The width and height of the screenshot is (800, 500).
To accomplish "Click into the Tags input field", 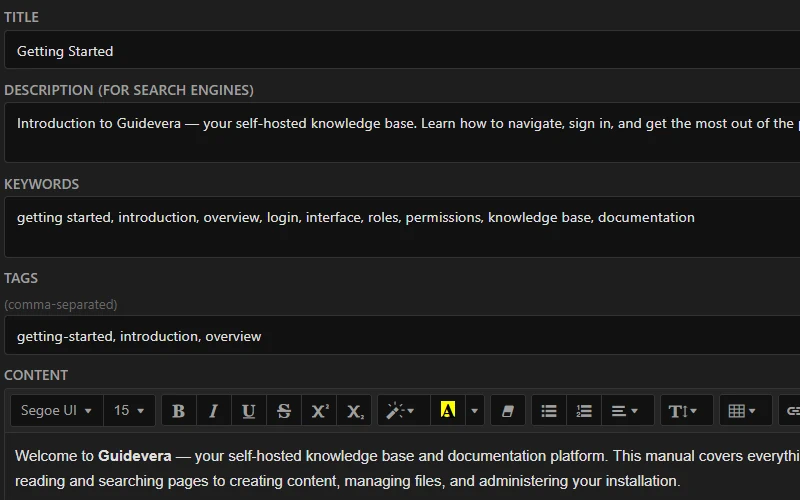I will pos(400,336).
